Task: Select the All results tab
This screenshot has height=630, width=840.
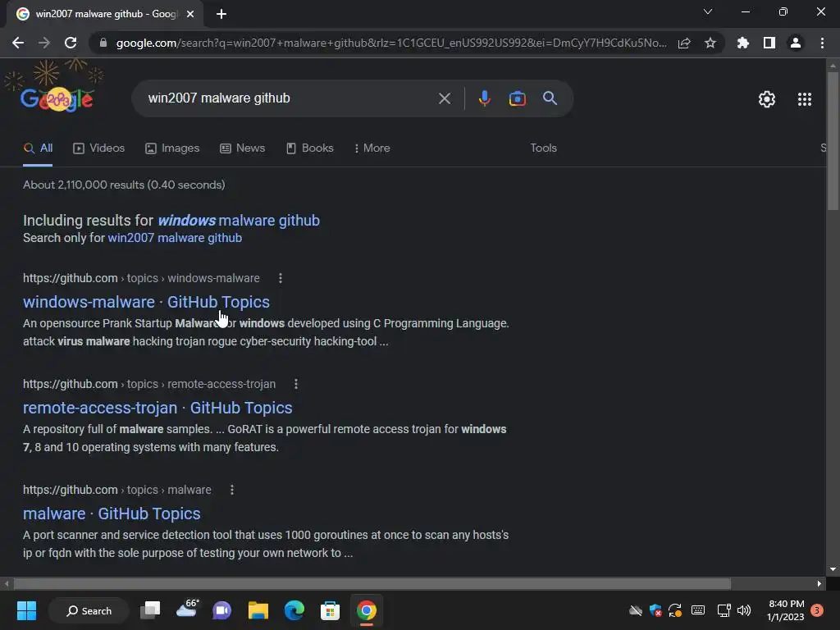Action: coord(38,148)
